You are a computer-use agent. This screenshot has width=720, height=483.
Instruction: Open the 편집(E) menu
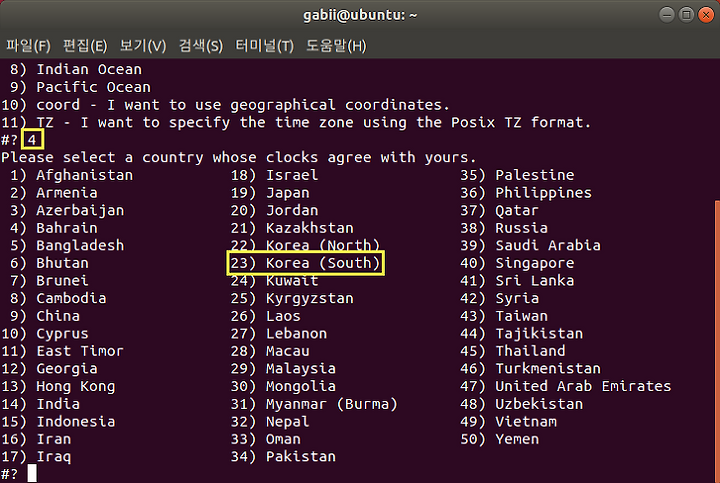85,46
